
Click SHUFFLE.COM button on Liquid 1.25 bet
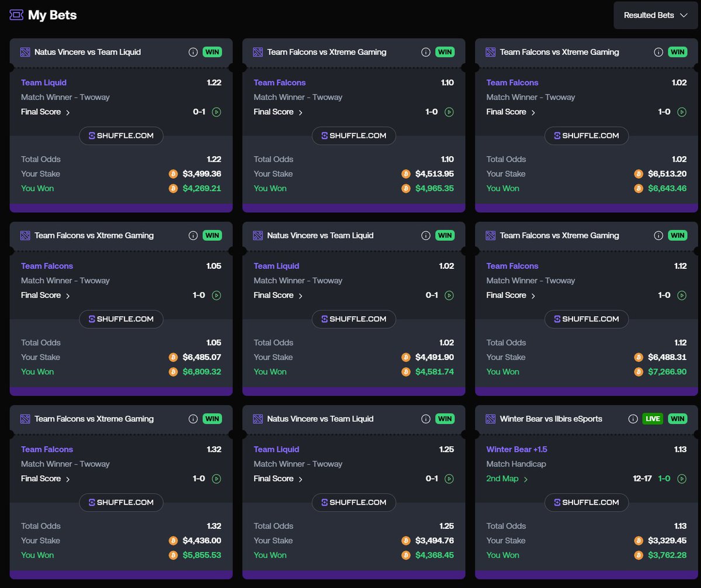pos(353,503)
